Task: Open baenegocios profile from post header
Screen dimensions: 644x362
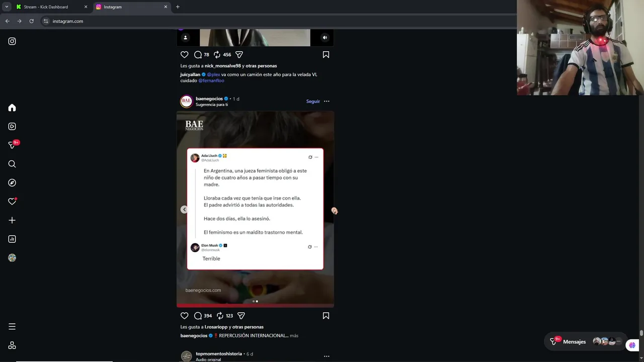Action: point(209,99)
